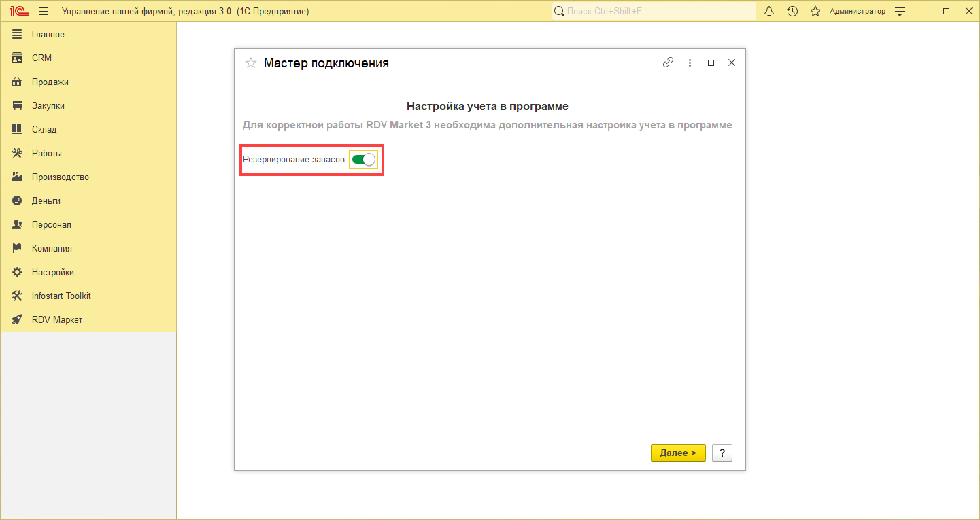Open help with the ? button
This screenshot has width=980, height=520.
pos(722,453)
